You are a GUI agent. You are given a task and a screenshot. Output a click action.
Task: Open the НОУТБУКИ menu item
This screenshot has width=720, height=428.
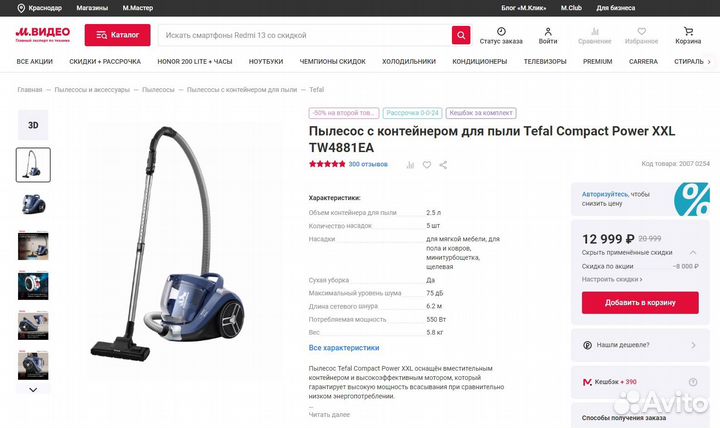[266, 62]
